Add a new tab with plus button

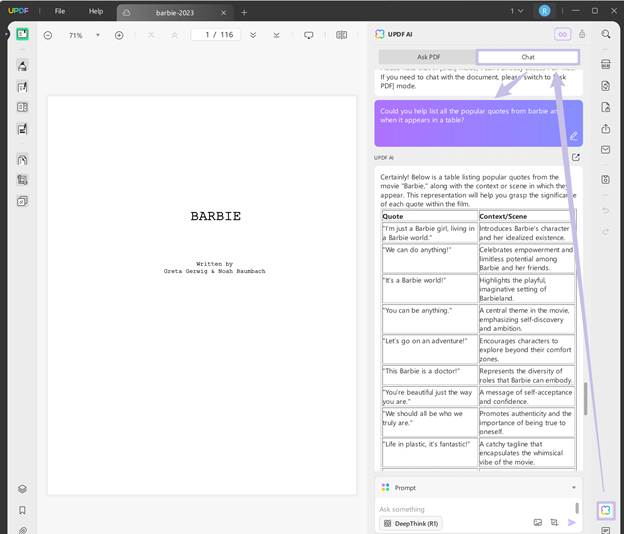(x=244, y=12)
